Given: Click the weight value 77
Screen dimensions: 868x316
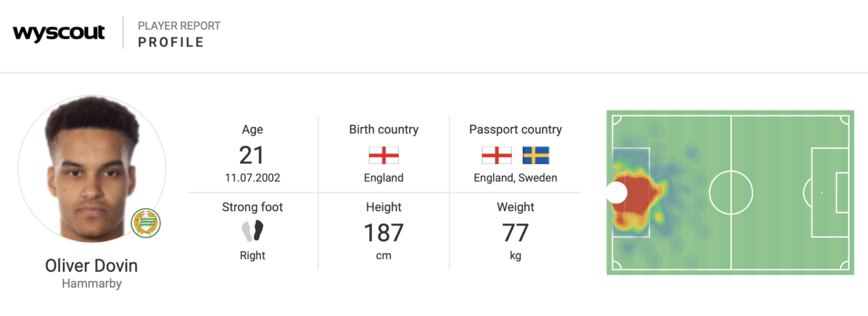Looking at the screenshot, I should tap(515, 233).
